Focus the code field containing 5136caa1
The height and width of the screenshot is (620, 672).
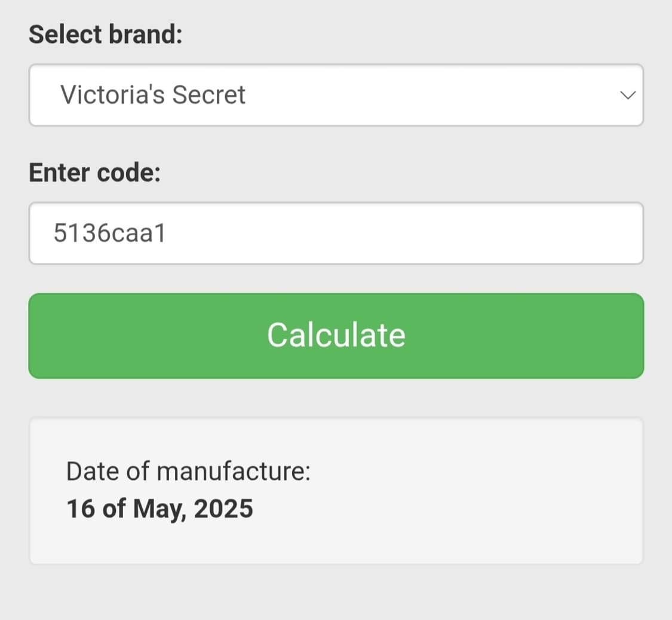[336, 233]
